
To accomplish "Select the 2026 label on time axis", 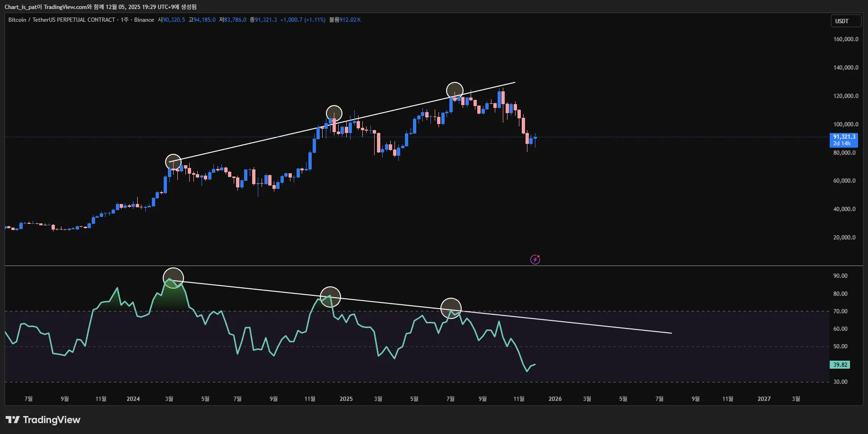I will point(555,399).
